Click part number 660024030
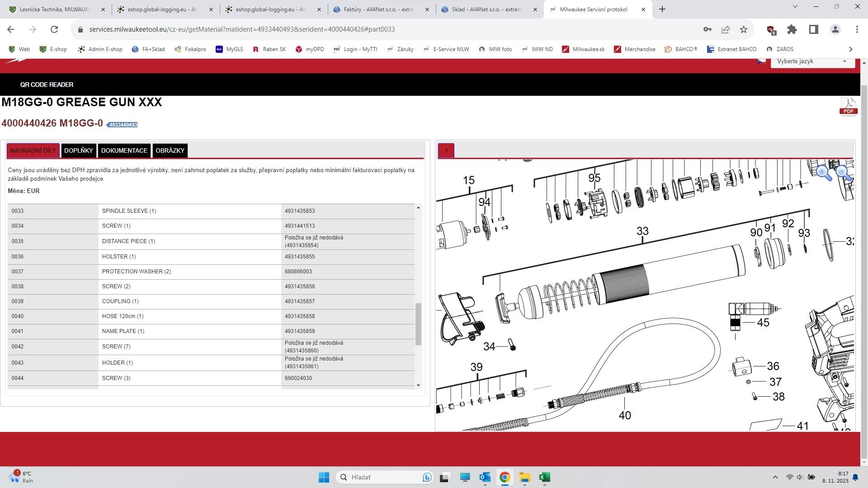Image resolution: width=868 pixels, height=488 pixels. click(298, 378)
